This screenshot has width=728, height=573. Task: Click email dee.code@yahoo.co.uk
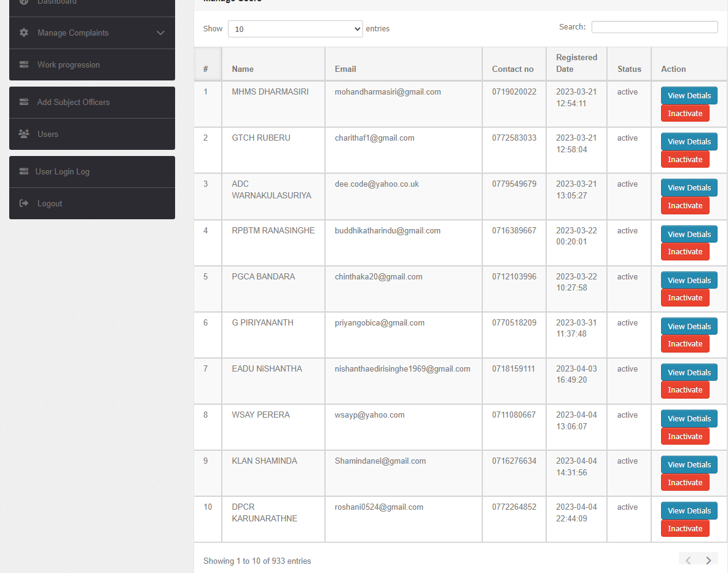coord(377,184)
